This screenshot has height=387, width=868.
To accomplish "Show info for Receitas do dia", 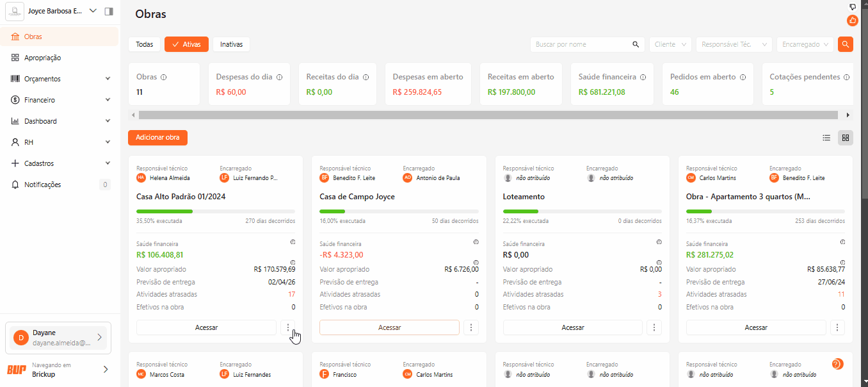I will [x=366, y=77].
